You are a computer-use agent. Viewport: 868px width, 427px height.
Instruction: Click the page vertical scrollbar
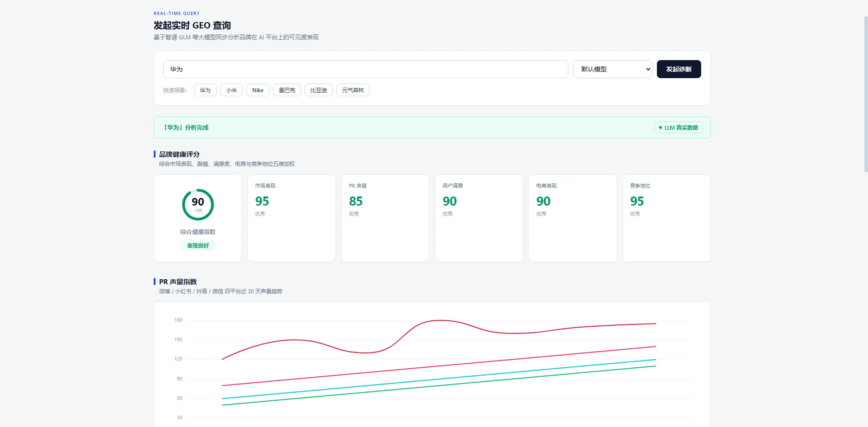coord(866,94)
